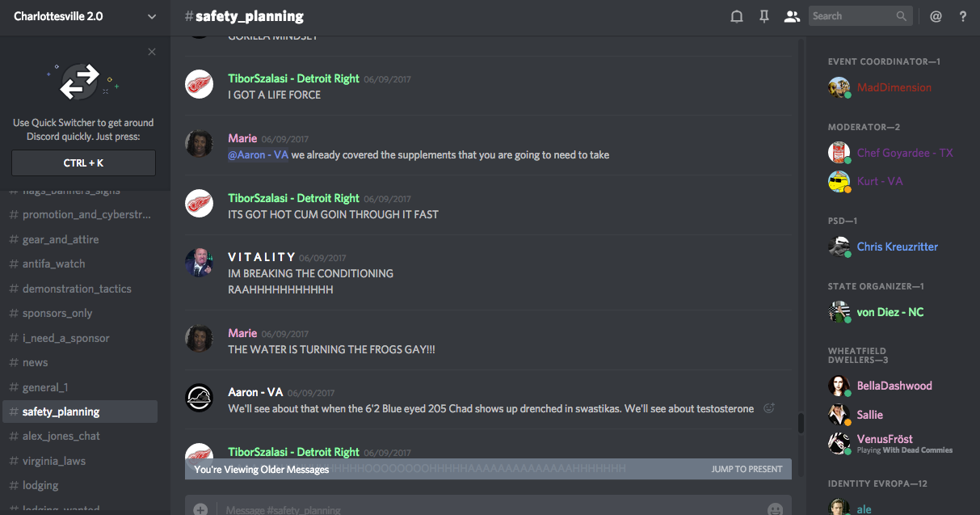Focus the Search input field
980x515 pixels.
pos(852,16)
